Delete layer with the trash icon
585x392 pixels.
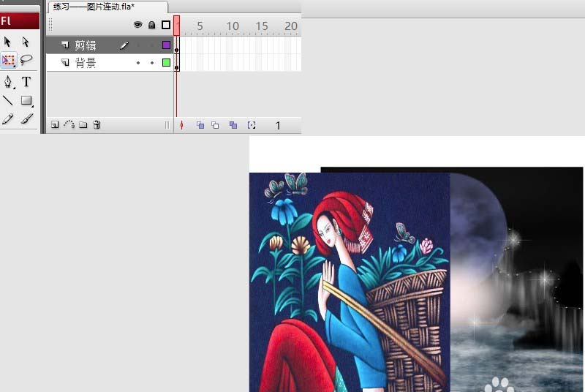(97, 125)
